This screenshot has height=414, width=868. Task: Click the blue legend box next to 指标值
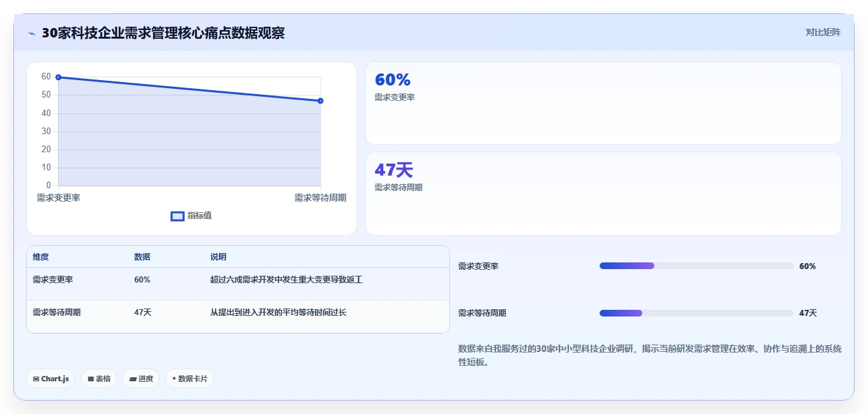(x=178, y=216)
